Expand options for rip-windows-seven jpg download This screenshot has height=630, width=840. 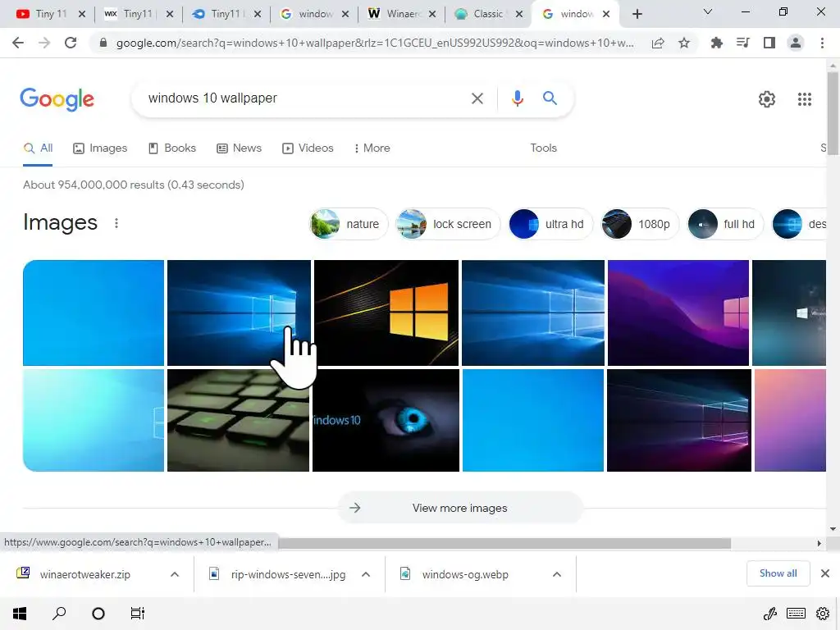click(366, 574)
